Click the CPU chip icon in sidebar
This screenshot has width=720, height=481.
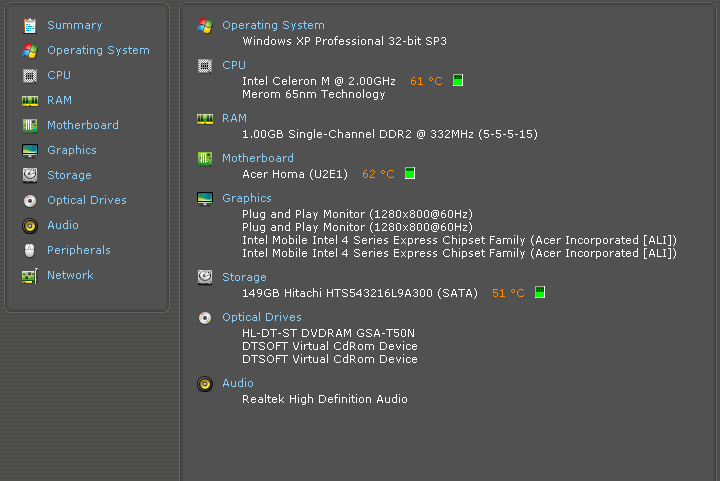30,75
